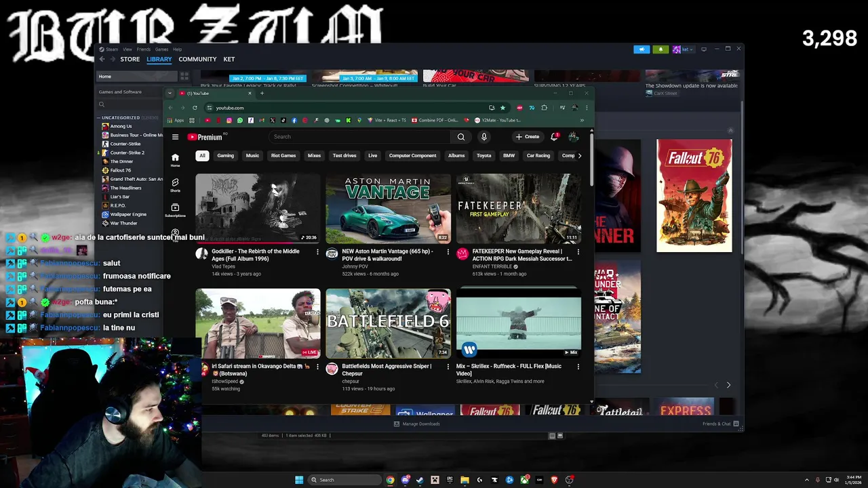The height and width of the screenshot is (488, 868).
Task: Open Brave browser from taskbar
Action: pyautogui.click(x=554, y=480)
